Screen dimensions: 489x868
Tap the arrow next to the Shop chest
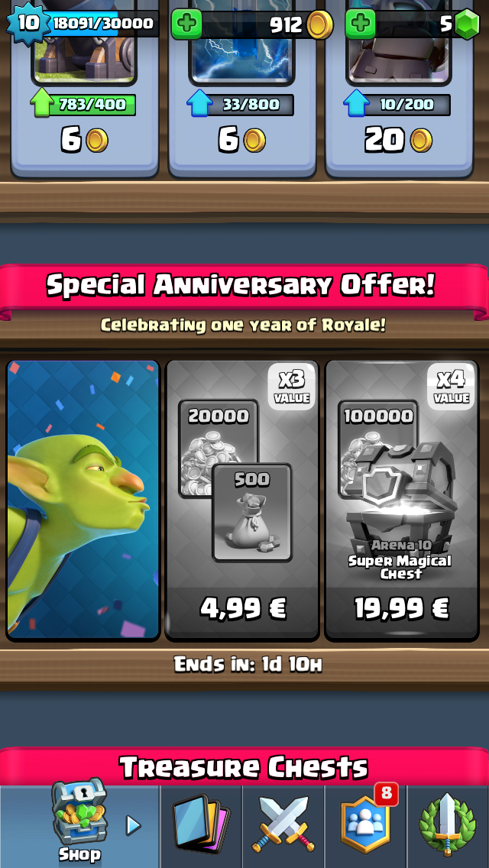point(134,825)
